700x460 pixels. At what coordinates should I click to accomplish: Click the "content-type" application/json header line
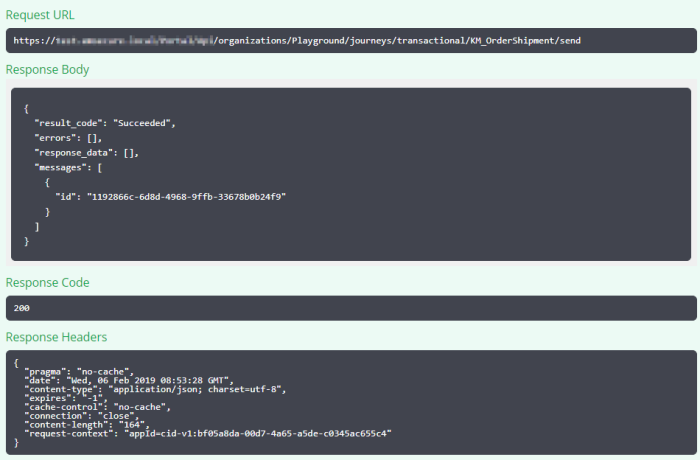(142, 389)
